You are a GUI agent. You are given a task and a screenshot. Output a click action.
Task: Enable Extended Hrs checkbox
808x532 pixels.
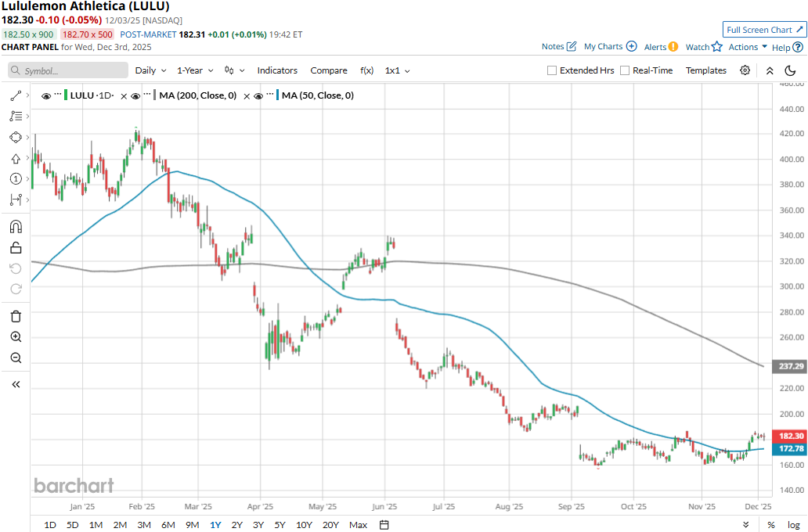pyautogui.click(x=552, y=70)
